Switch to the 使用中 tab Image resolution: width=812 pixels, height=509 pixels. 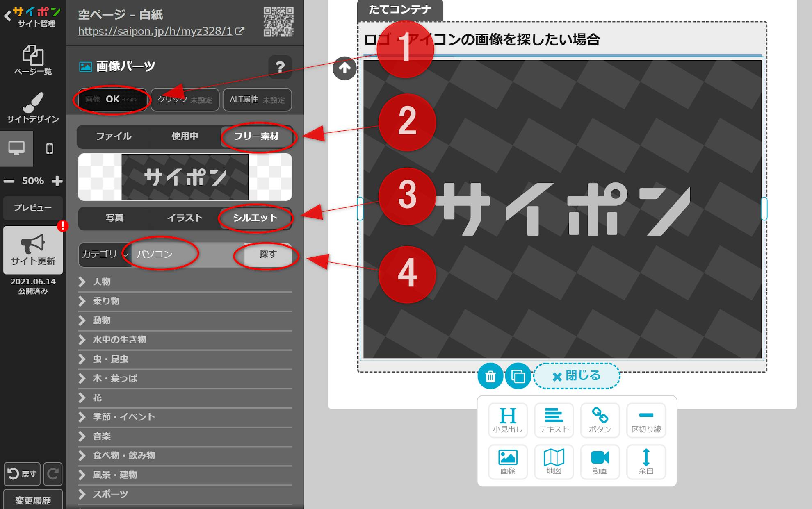point(185,136)
